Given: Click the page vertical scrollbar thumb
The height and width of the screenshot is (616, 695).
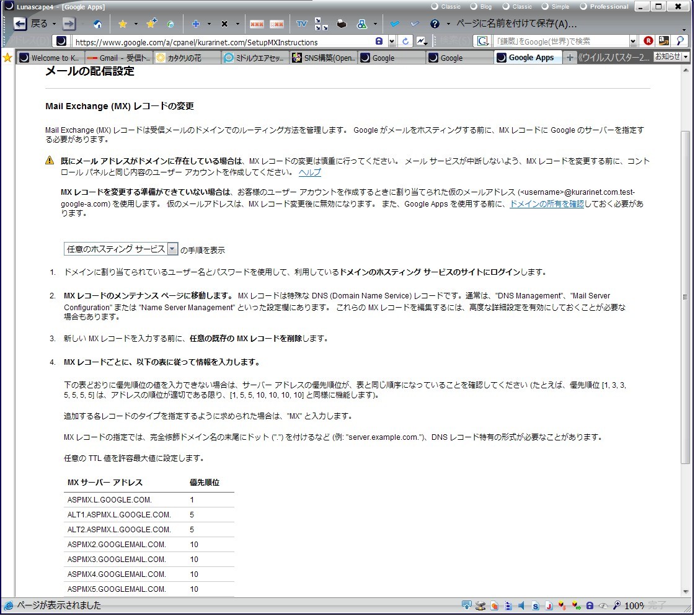Looking at the screenshot, I should point(685,298).
